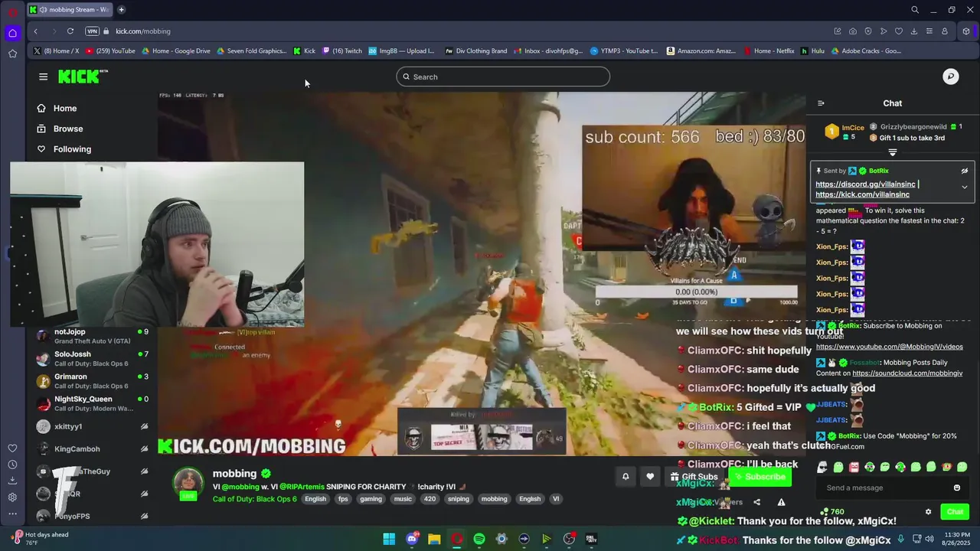Open a new browser tab
The width and height of the screenshot is (980, 551).
click(x=121, y=10)
